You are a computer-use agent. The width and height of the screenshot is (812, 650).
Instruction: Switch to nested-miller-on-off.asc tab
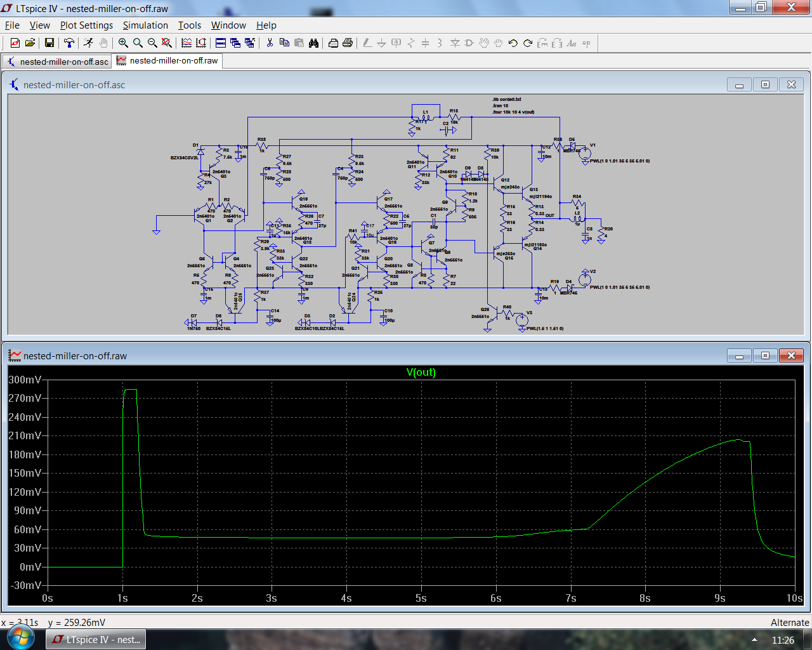[57, 62]
